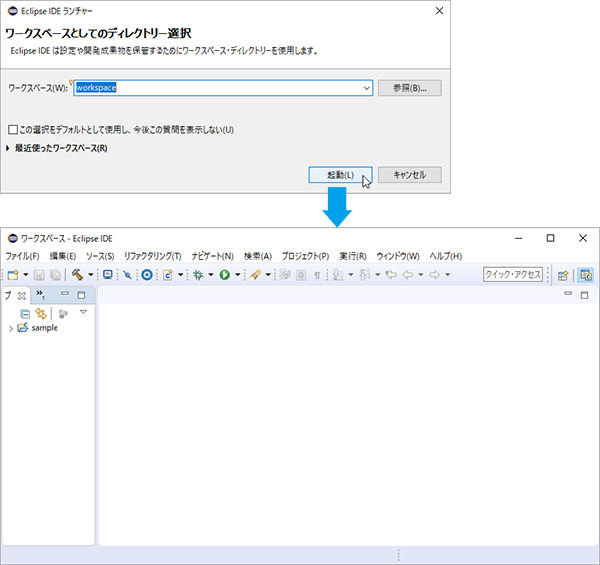The image size is (600, 565).
Task: Open the Build hammer dropdown arrow
Action: [x=91, y=275]
